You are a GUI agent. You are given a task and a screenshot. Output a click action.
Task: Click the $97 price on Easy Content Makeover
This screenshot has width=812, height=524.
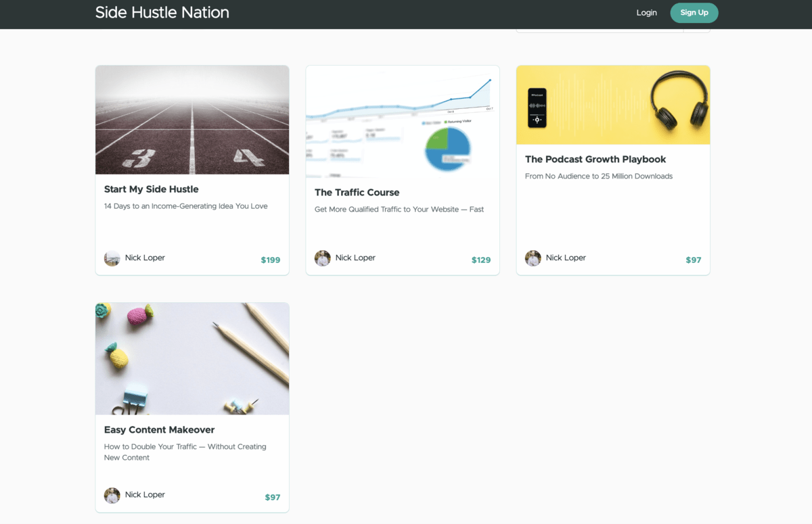pyautogui.click(x=272, y=498)
